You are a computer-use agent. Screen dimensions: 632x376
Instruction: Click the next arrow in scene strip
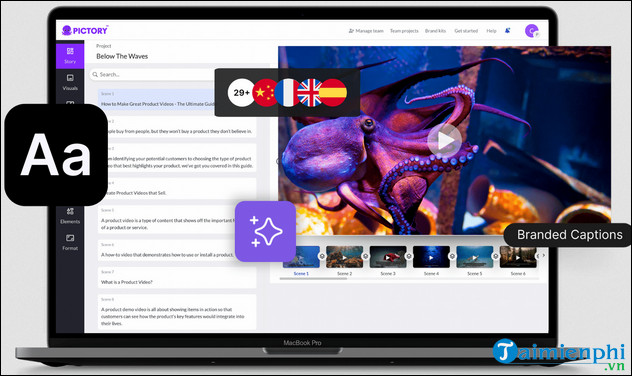(543, 256)
